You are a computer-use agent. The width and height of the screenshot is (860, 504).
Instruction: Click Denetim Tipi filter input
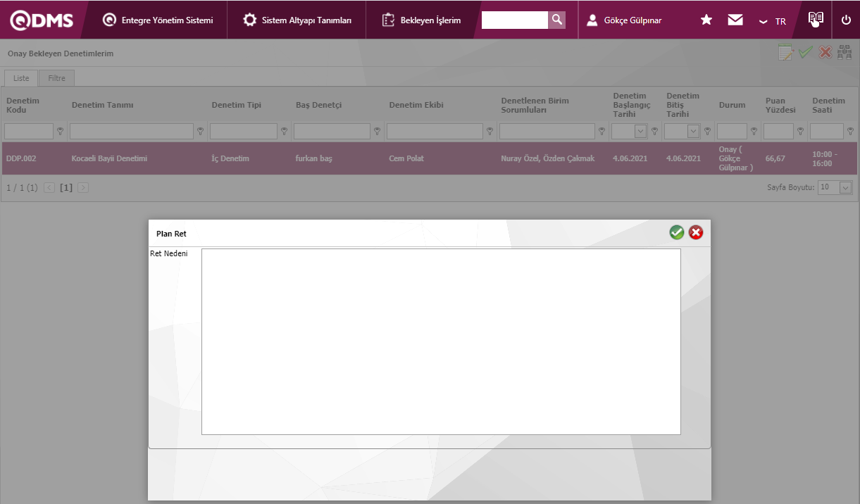pyautogui.click(x=244, y=131)
